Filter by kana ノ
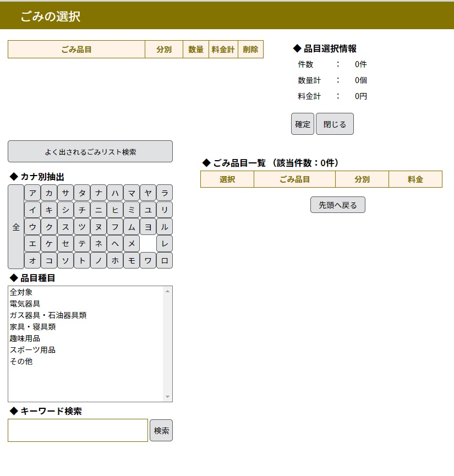This screenshot has height=476, width=454. (99, 260)
